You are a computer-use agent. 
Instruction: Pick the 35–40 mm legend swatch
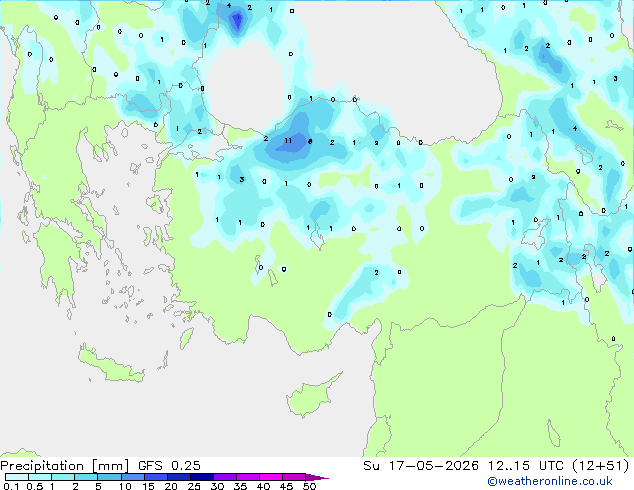(x=247, y=477)
